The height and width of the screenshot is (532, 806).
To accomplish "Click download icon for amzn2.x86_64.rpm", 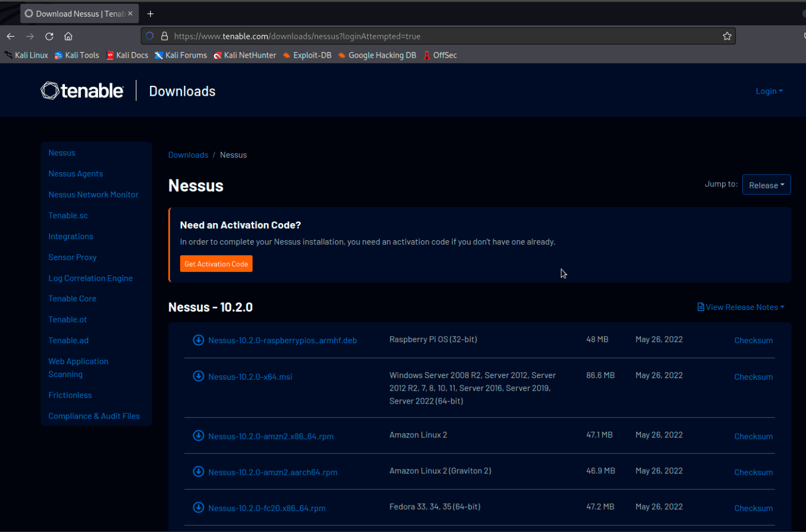I will pyautogui.click(x=198, y=436).
